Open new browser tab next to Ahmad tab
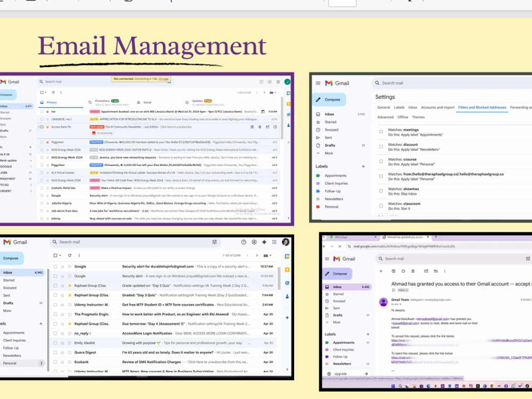The image size is (532, 399). [x=436, y=237]
